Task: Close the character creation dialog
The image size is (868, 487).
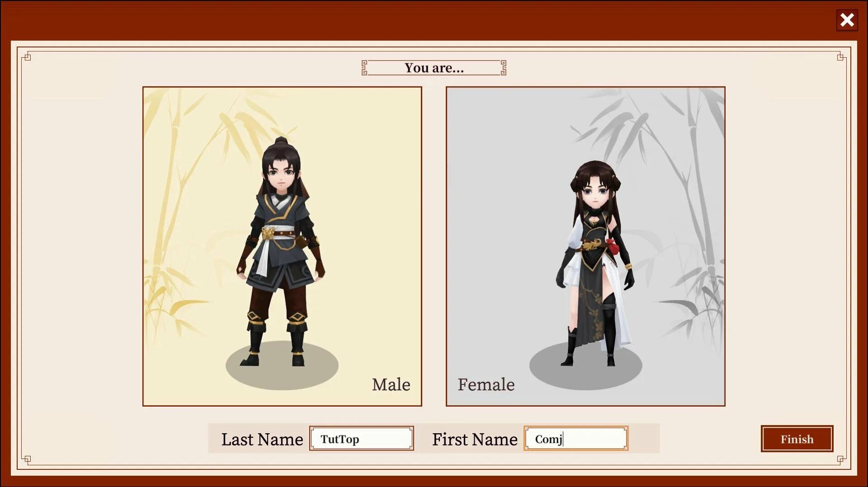Action: pos(847,20)
